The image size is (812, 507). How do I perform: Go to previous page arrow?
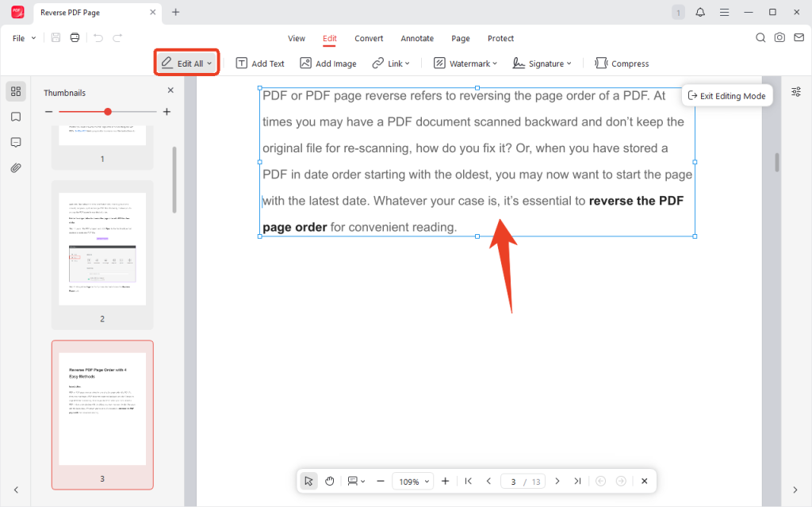click(488, 481)
